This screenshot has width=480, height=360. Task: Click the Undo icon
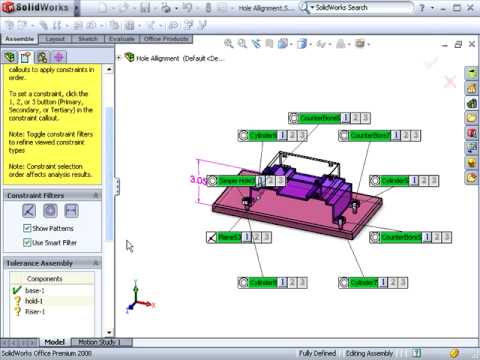(x=187, y=8)
